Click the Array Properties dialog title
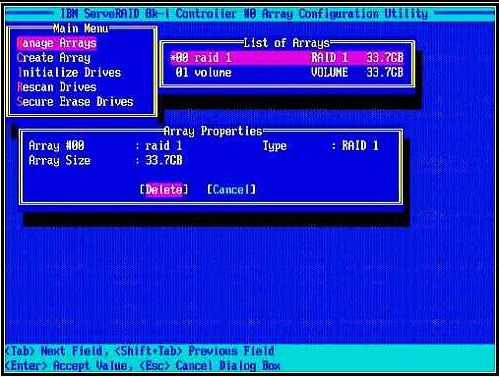499x377 pixels. (213, 131)
